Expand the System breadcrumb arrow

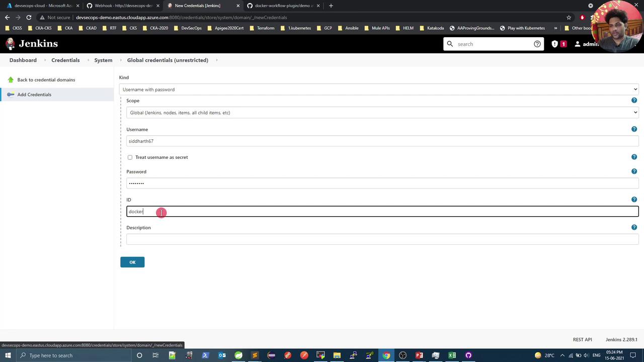click(x=120, y=60)
